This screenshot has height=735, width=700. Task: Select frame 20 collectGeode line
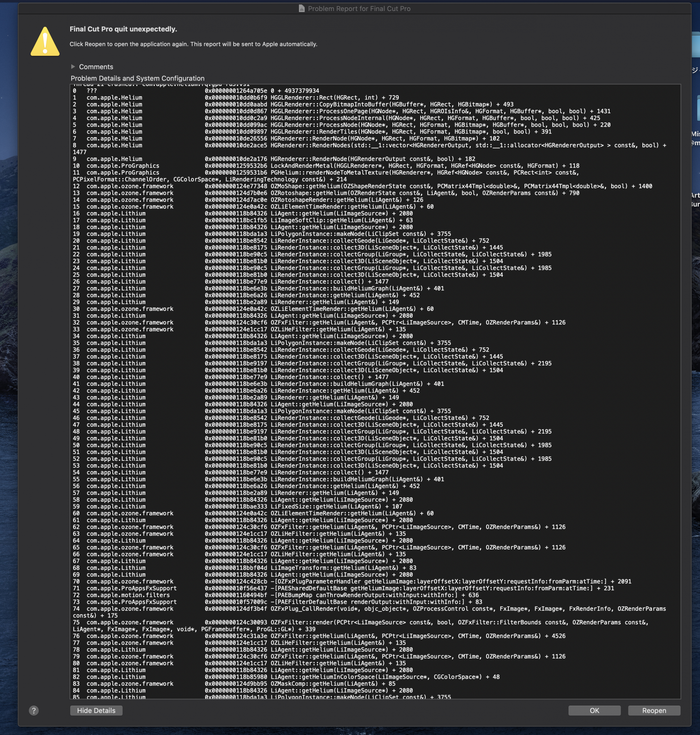[281, 241]
